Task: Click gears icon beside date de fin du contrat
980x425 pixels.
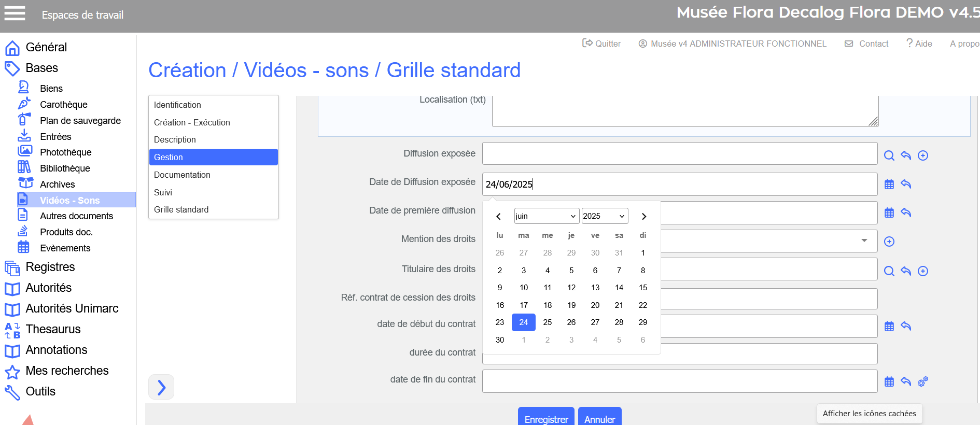Action: [x=922, y=382]
